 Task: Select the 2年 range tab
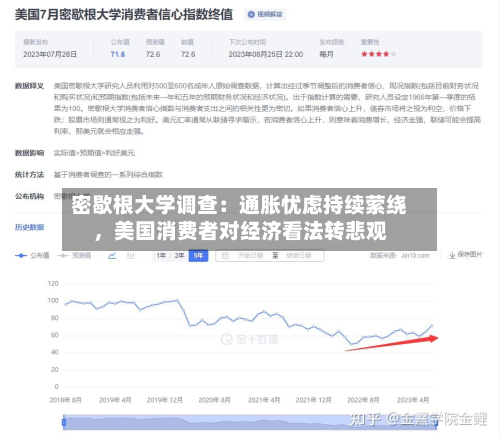coord(180,256)
